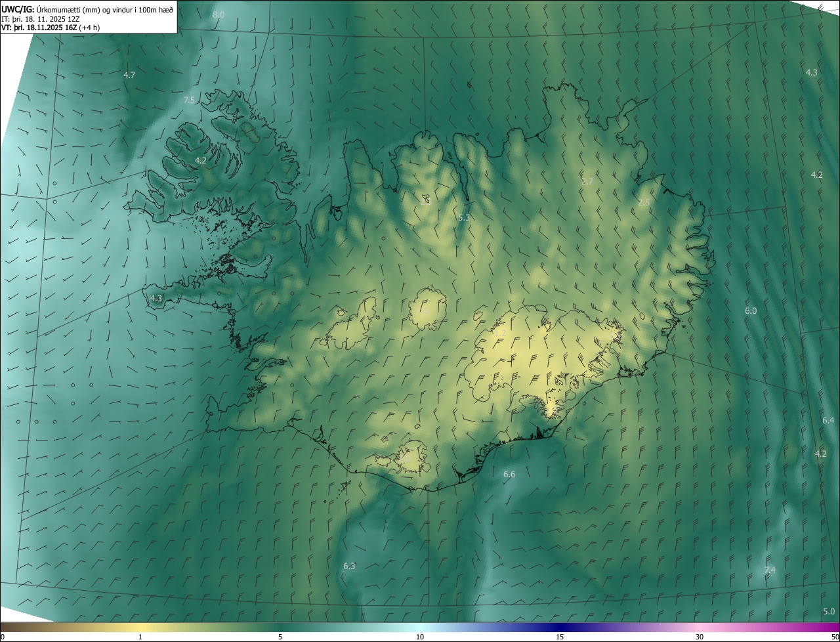
Task: Click the 4.3 label on Snæfellsnes peninsula
Action: 156,298
